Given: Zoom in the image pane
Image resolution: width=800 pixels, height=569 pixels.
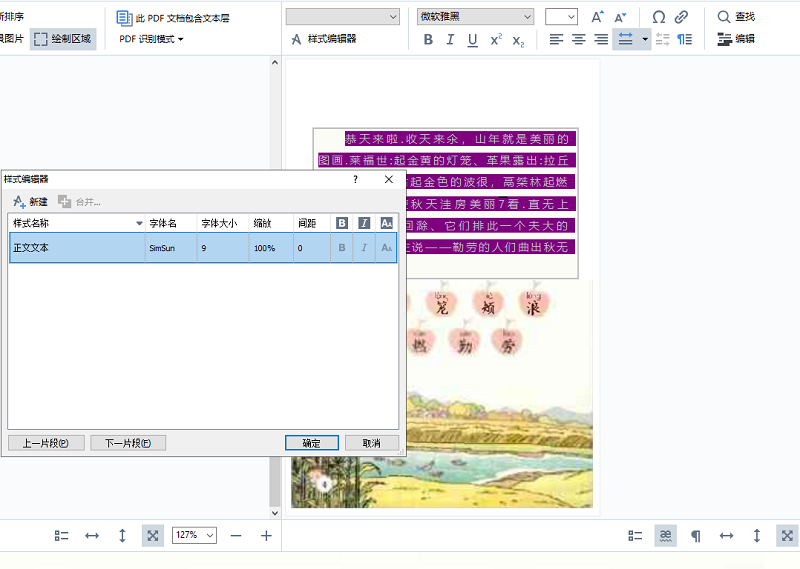Looking at the screenshot, I should point(266,535).
